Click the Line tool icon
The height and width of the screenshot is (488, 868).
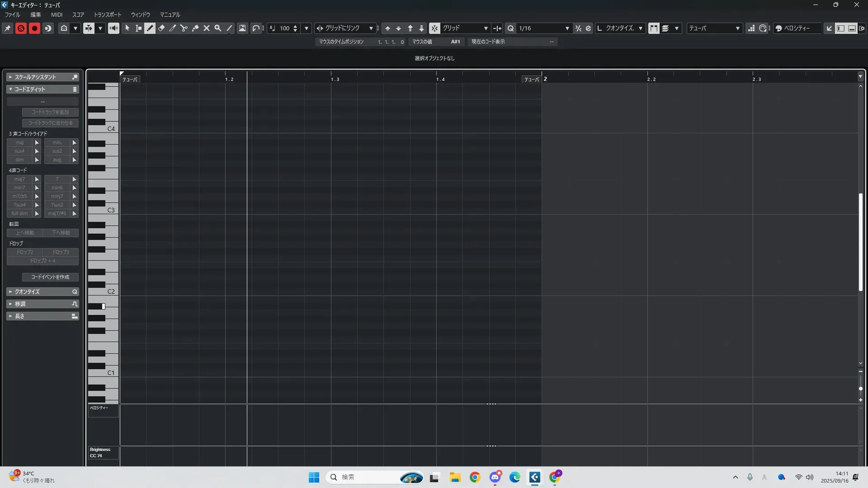tap(229, 28)
